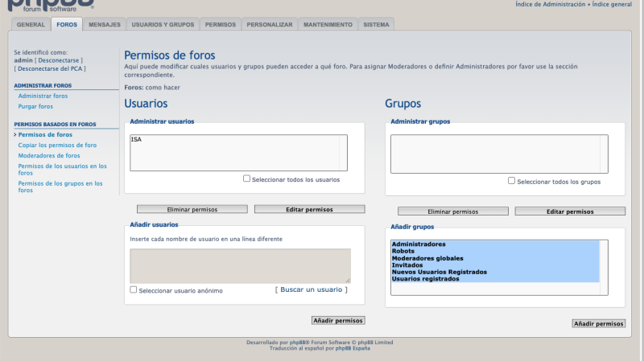Go to USUARIOS Y GRUPOS tab
This screenshot has width=644, height=361.
click(x=163, y=25)
